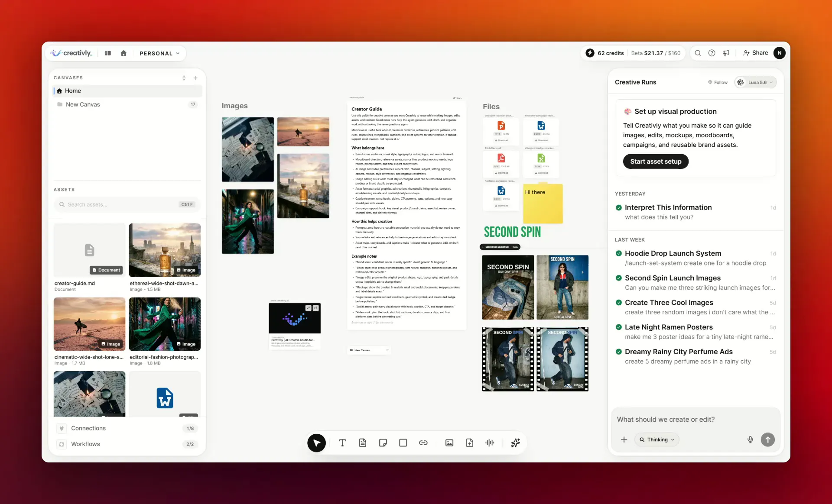Select the New Canvas card on canvas

click(x=369, y=350)
